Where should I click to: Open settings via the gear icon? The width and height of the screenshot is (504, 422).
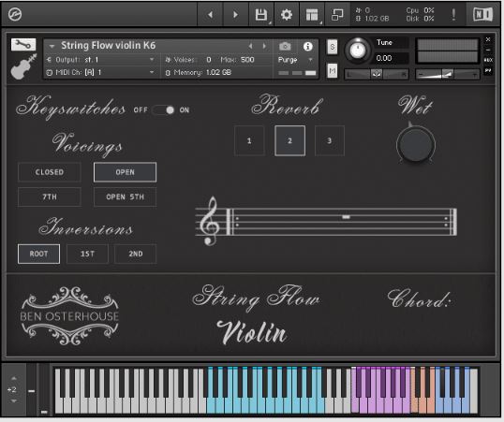tap(286, 14)
